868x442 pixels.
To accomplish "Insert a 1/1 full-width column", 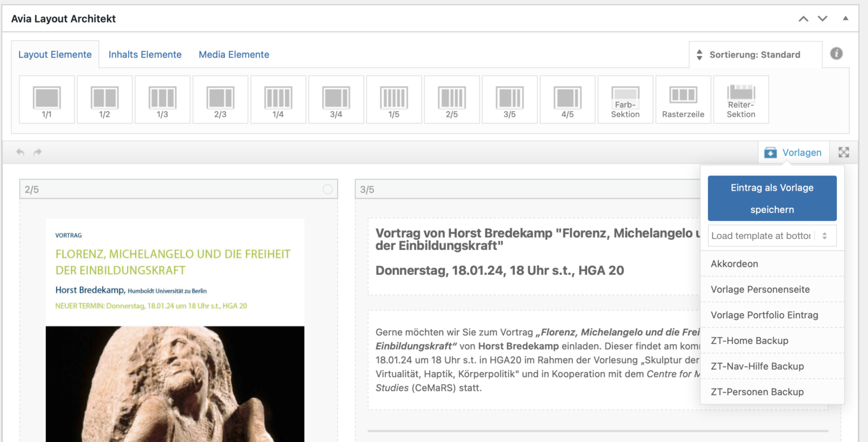I will (47, 99).
